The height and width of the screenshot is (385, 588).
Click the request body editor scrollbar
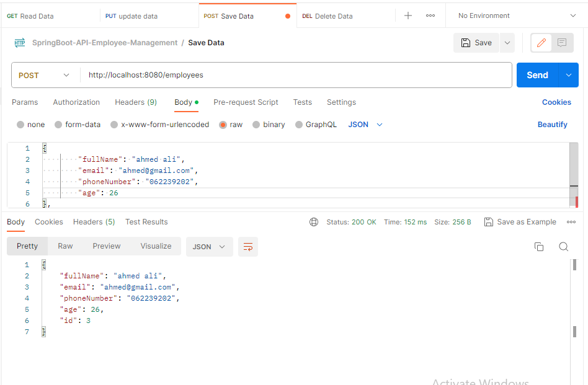pyautogui.click(x=574, y=175)
